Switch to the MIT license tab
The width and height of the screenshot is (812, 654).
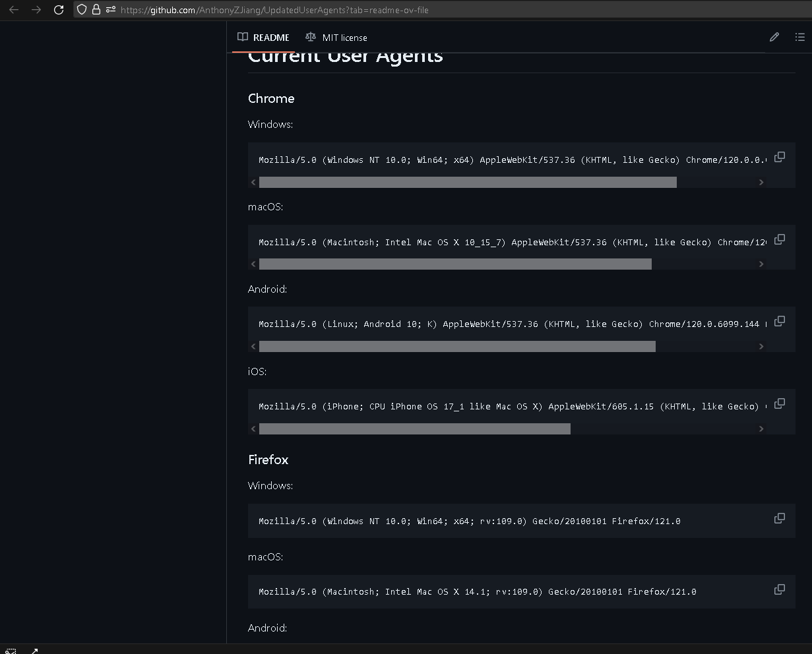pos(336,38)
